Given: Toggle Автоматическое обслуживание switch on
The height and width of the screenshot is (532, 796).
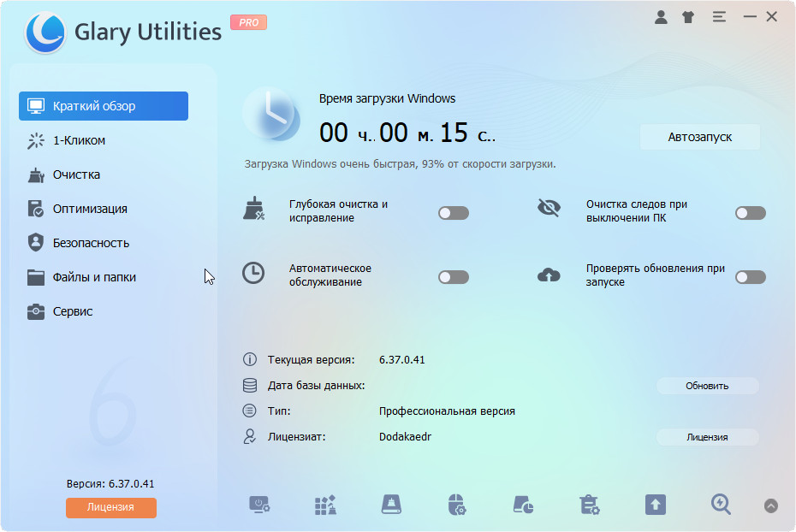Looking at the screenshot, I should (x=454, y=276).
